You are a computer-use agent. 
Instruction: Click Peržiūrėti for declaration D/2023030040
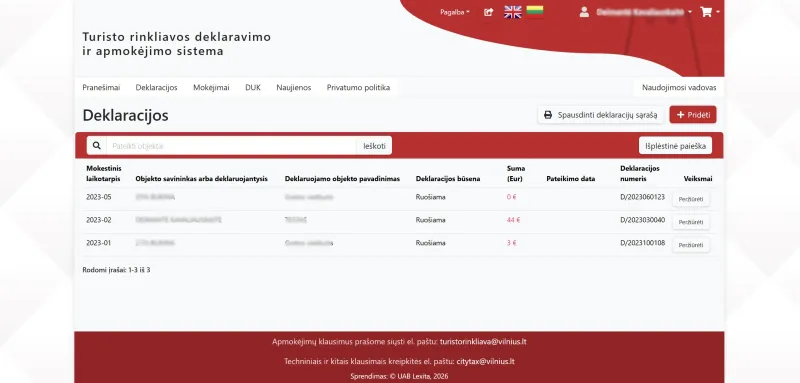click(x=691, y=222)
